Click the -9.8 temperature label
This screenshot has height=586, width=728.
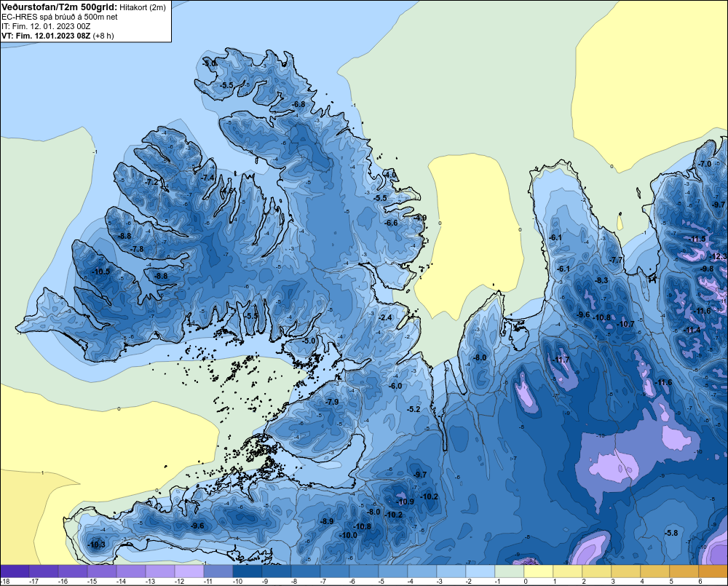coord(707,269)
